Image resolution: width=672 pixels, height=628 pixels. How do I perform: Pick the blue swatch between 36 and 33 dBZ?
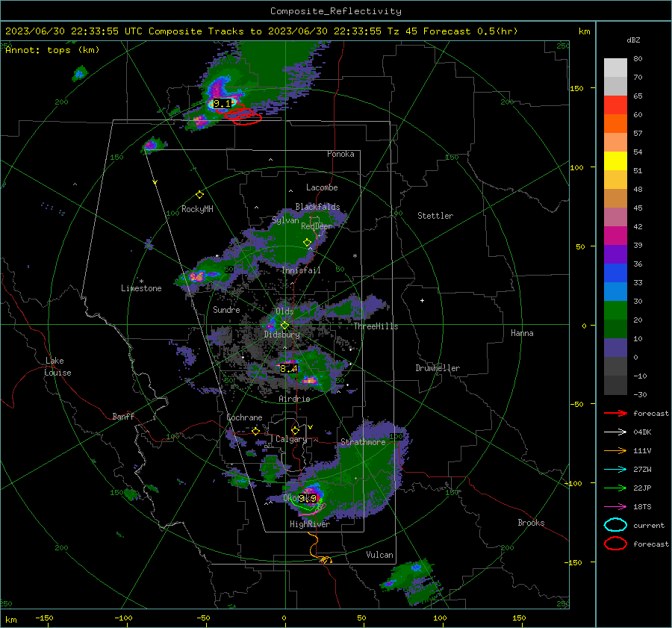coord(615,273)
